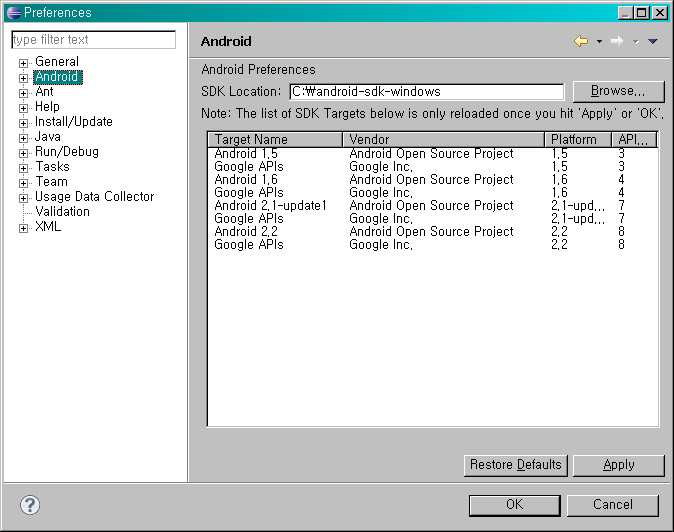The width and height of the screenshot is (674, 532).
Task: Sort by Target Name column header
Action: click(x=275, y=140)
